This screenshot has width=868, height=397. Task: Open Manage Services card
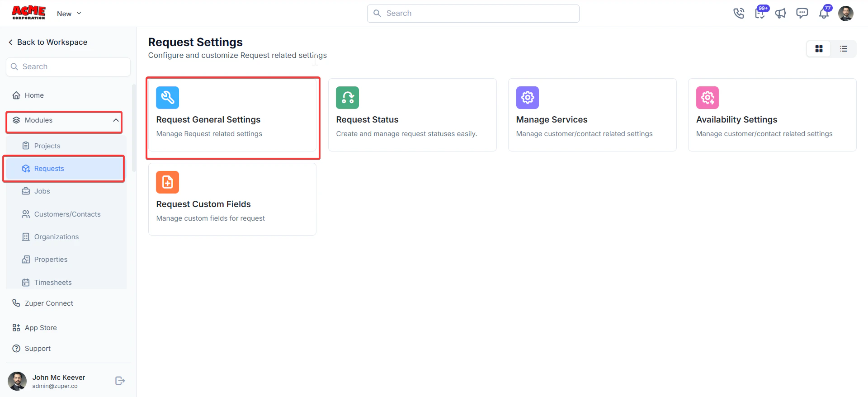pos(592,115)
